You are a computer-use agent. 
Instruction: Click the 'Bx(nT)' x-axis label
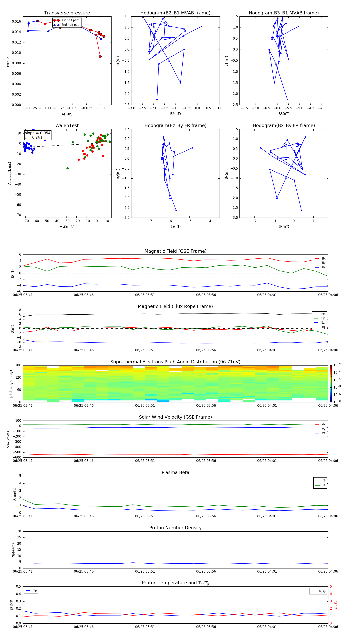[x=284, y=227]
